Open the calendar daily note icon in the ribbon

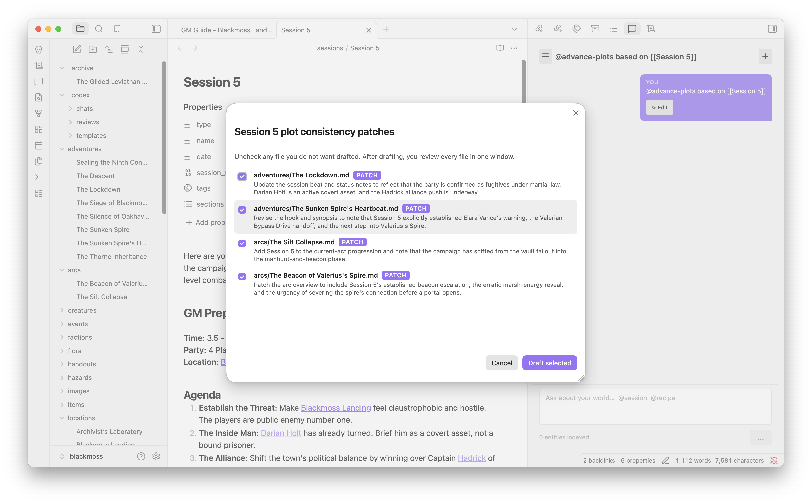tap(39, 145)
